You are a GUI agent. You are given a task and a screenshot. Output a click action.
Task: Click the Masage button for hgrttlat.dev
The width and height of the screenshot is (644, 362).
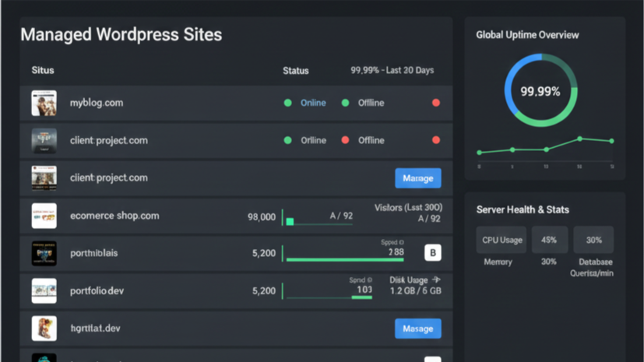coord(418,329)
